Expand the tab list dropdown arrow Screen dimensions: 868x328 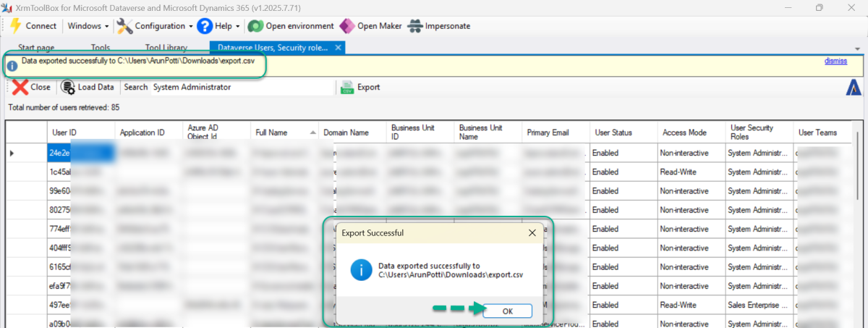[858, 48]
